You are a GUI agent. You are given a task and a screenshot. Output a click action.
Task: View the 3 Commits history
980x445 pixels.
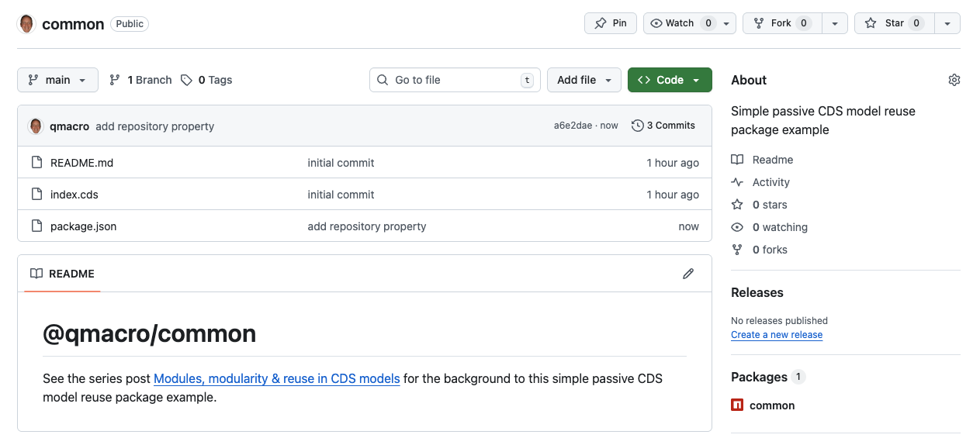pyautogui.click(x=663, y=126)
